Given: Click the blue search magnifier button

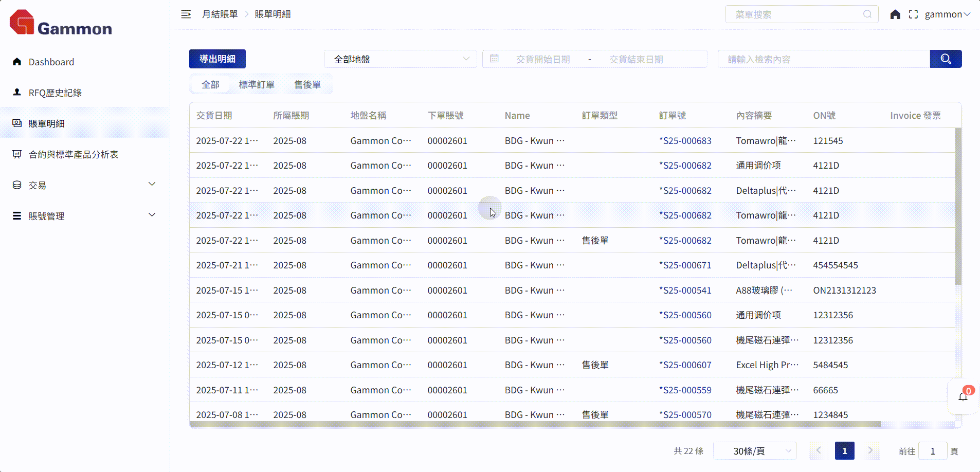Looking at the screenshot, I should (946, 59).
